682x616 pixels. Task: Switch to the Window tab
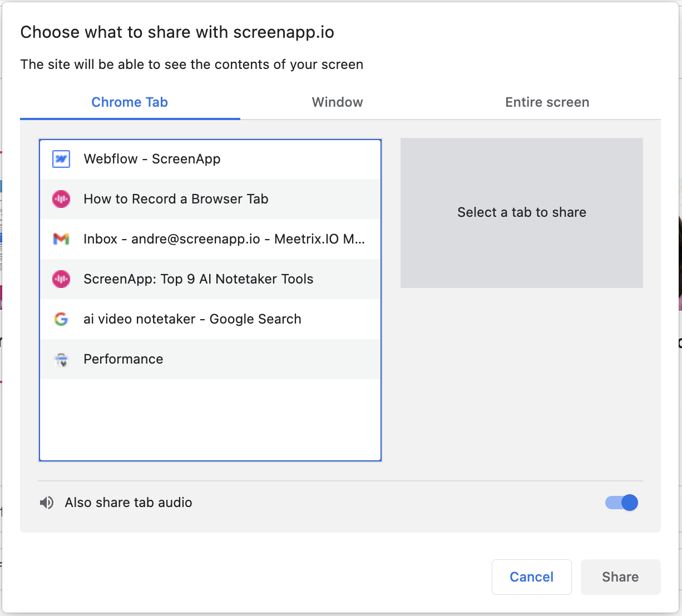[337, 102]
